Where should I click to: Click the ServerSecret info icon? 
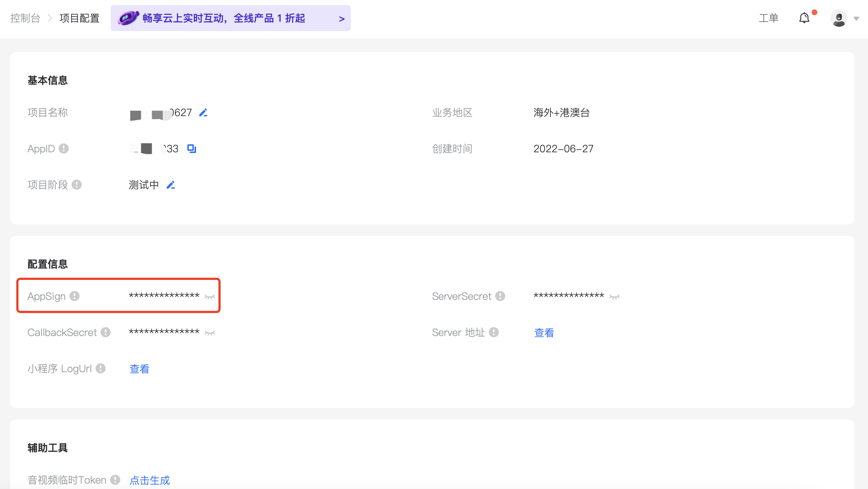click(500, 296)
